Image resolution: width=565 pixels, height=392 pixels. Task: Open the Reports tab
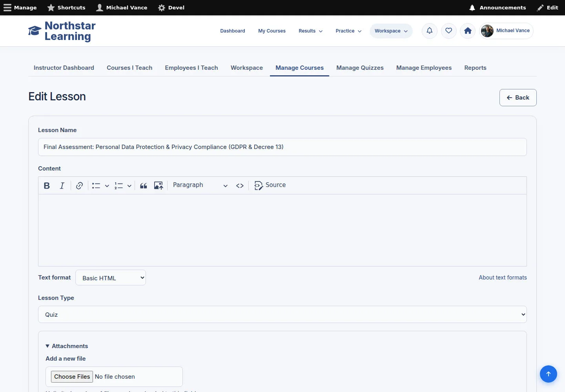pos(475,68)
